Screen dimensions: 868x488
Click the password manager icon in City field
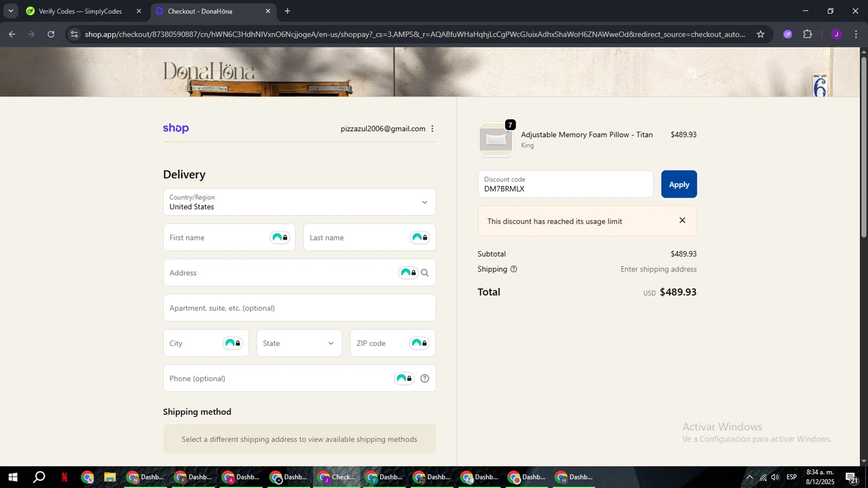pyautogui.click(x=233, y=343)
